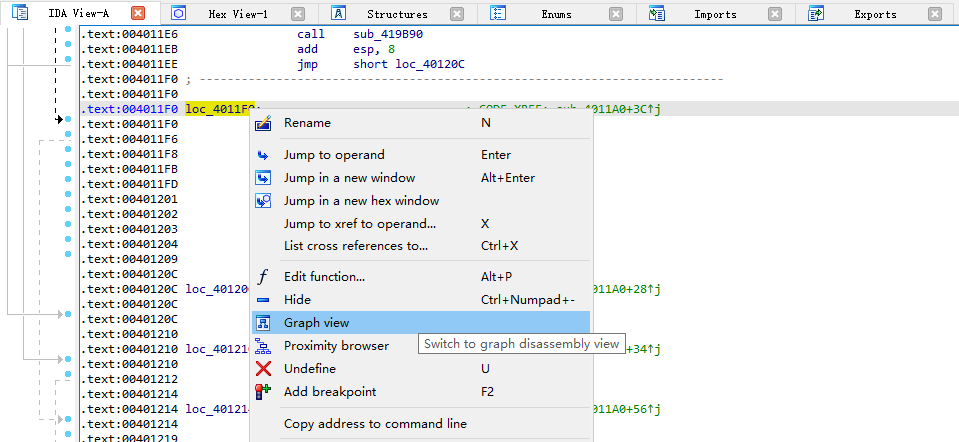Select List cross references to

pyautogui.click(x=421, y=246)
